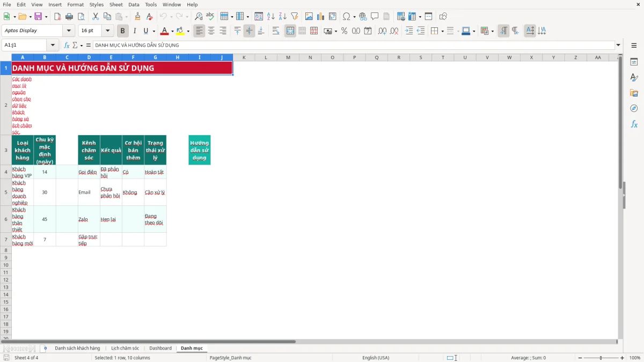This screenshot has height=362, width=644.
Task: Open the Data menu
Action: 134,4
